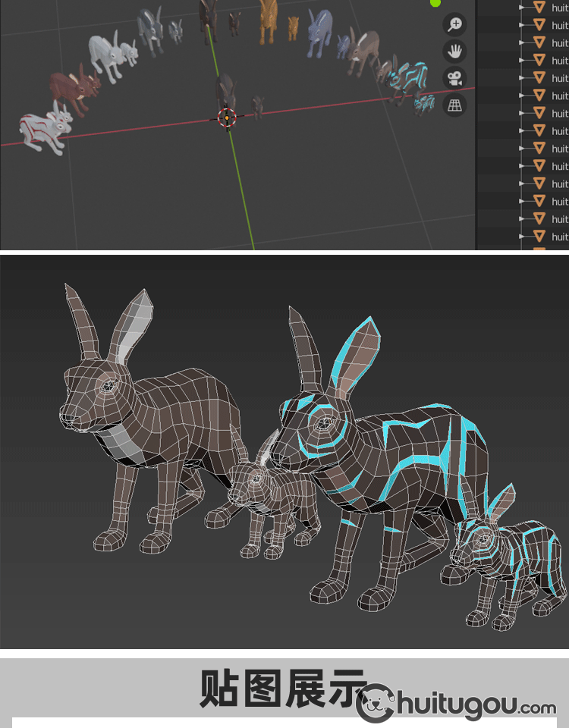Viewport: 569px width, 728px height.
Task: Click the orange mesh icon of topmost outliner row
Action: [x=539, y=7]
